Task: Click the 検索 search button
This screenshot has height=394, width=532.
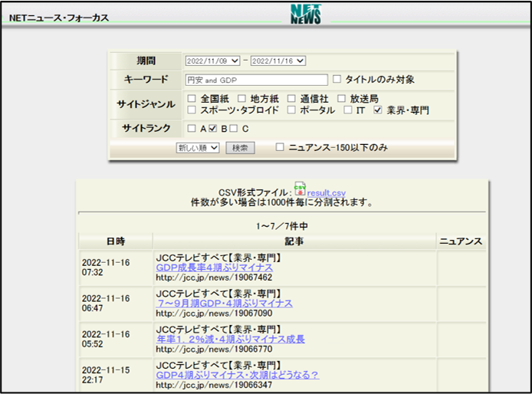Action: (240, 148)
